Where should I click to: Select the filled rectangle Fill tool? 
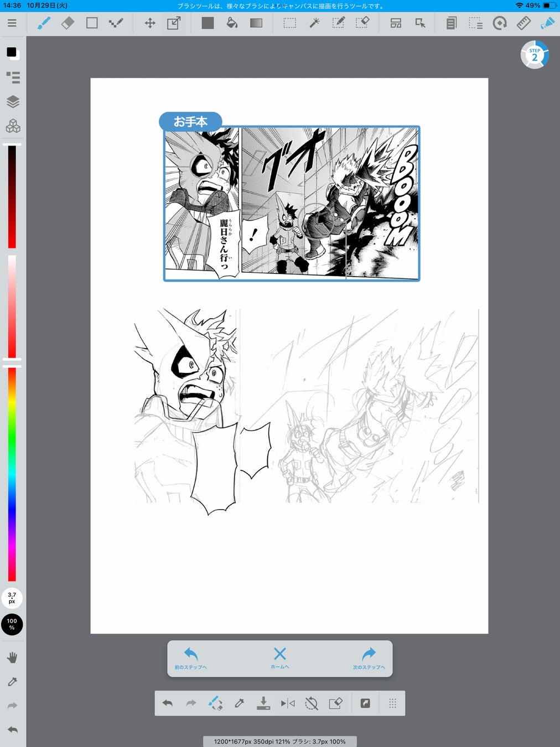pos(208,23)
